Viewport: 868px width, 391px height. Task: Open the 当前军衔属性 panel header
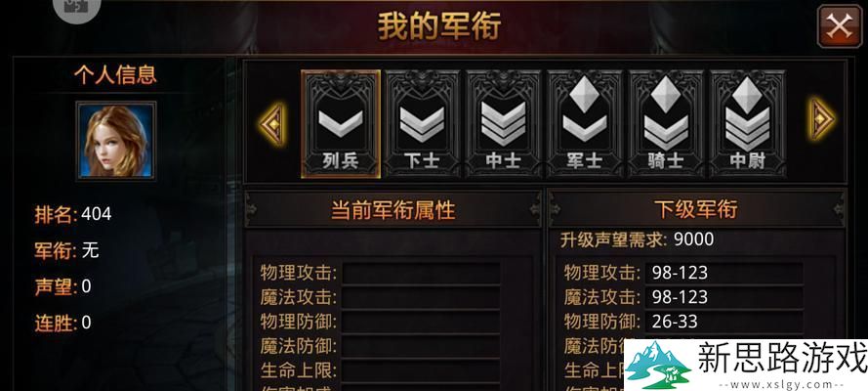coord(393,210)
